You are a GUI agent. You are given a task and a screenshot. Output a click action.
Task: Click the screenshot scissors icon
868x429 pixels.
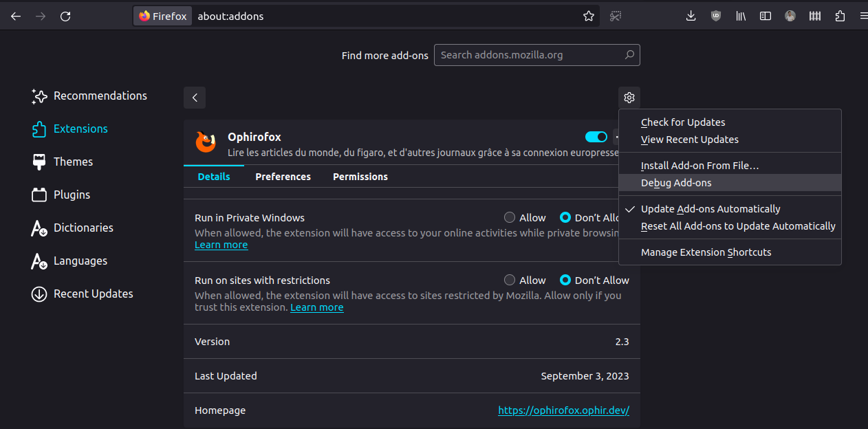pyautogui.click(x=616, y=16)
